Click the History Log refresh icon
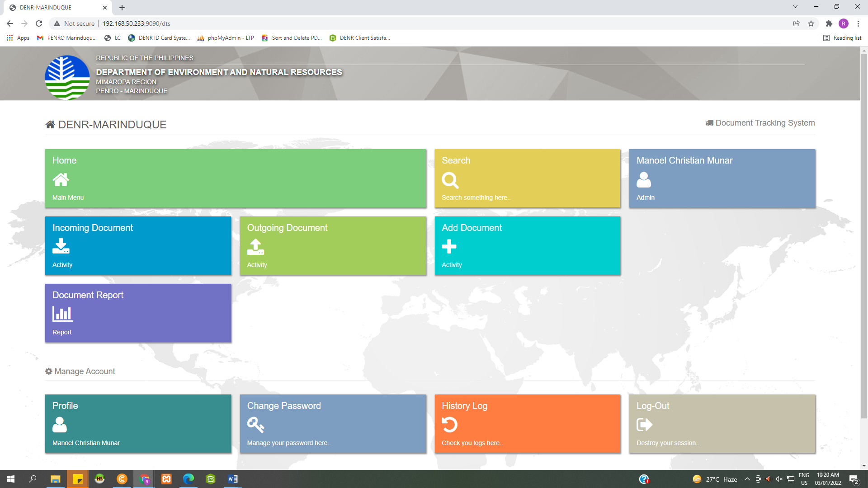868x488 pixels. click(449, 425)
